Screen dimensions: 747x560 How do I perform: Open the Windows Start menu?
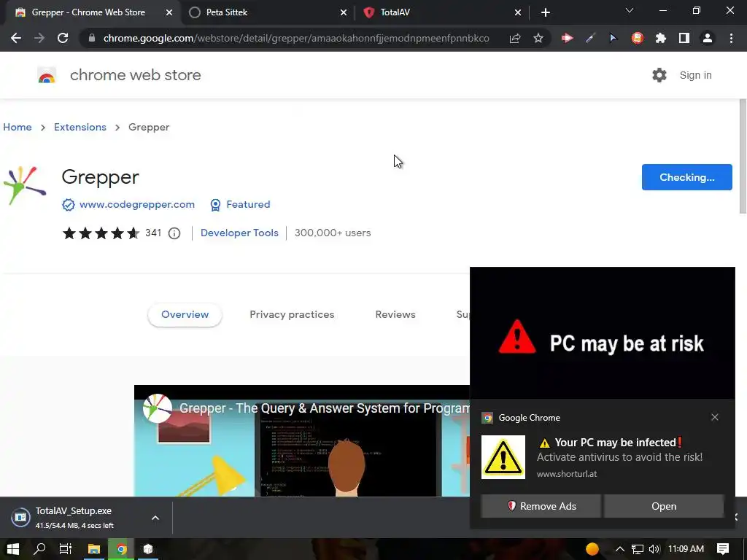pos(13,549)
